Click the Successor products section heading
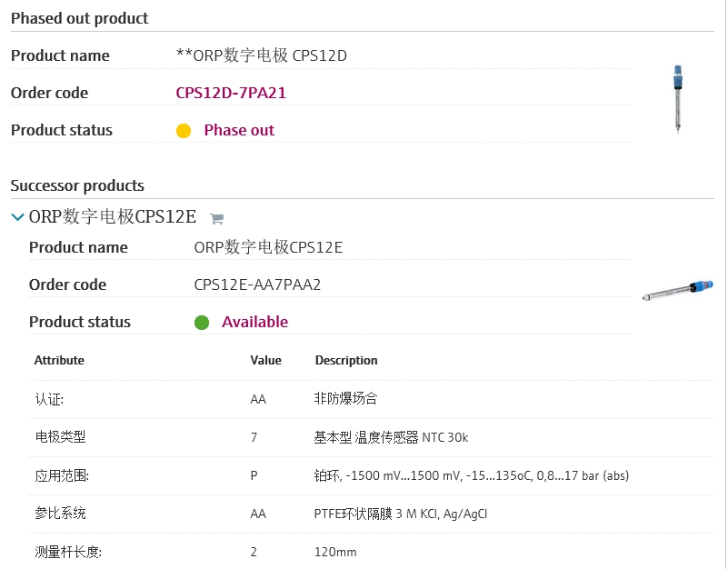Viewport: 728px width, 569px height. [77, 185]
